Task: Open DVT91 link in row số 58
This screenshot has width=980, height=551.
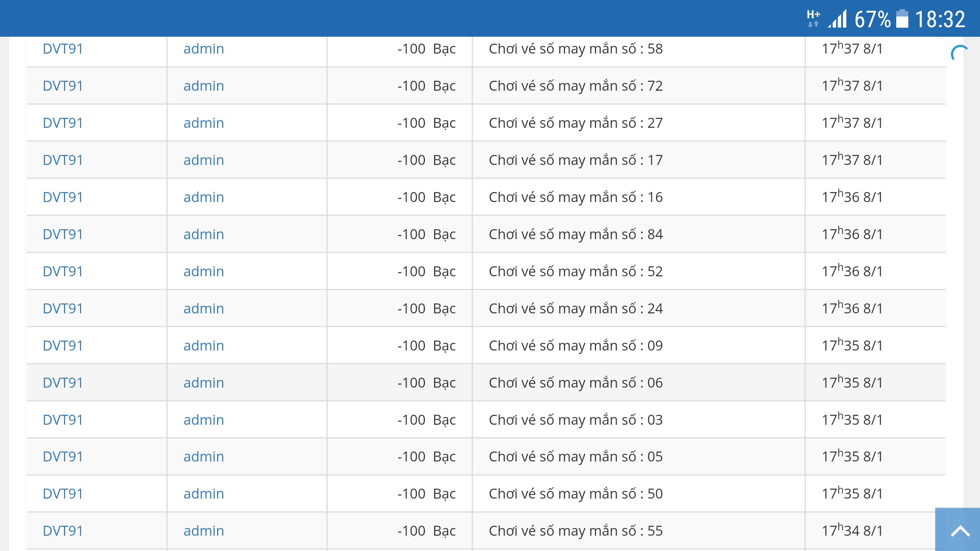Action: (63, 49)
